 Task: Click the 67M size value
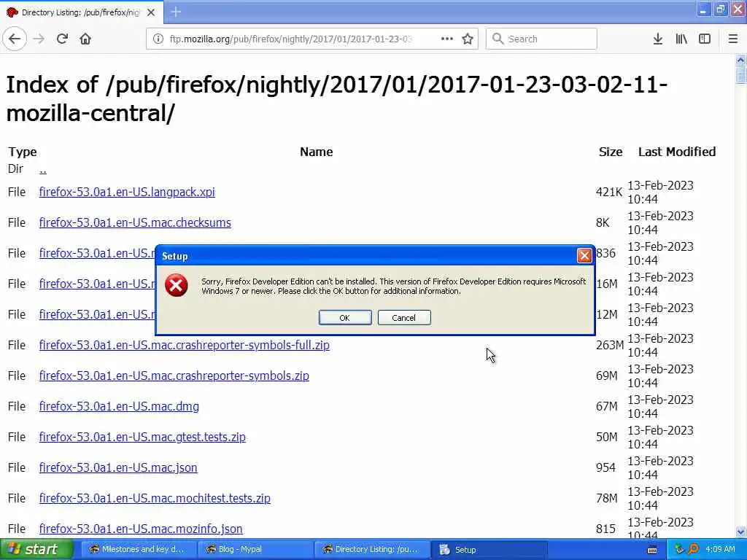(606, 406)
